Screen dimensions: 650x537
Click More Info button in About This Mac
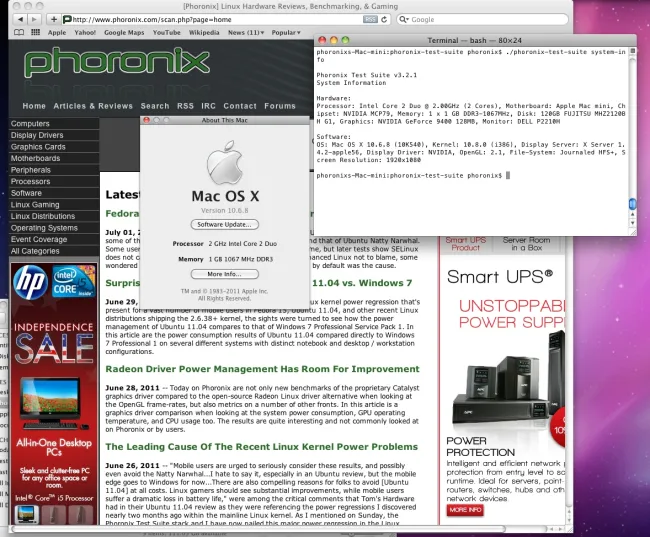225,274
